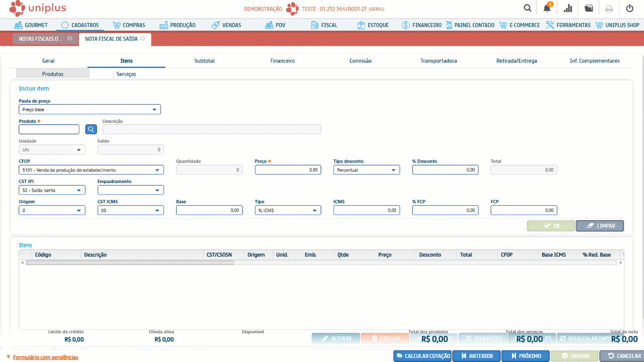Focus the FCP value input field

click(x=524, y=210)
